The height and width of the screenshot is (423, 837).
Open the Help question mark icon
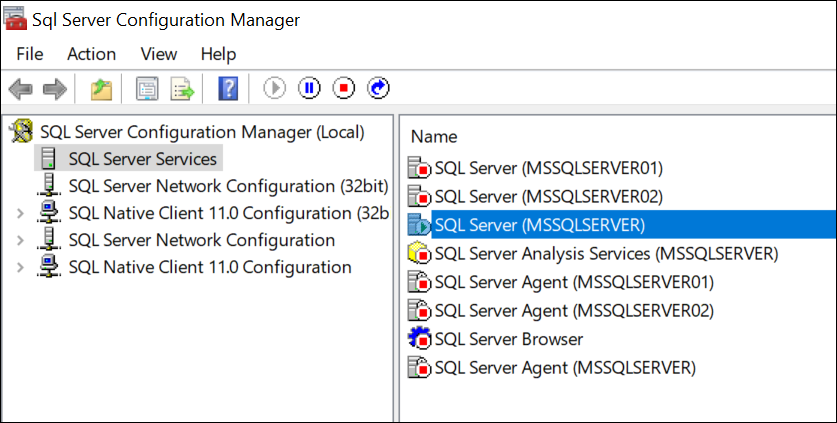[x=227, y=90]
